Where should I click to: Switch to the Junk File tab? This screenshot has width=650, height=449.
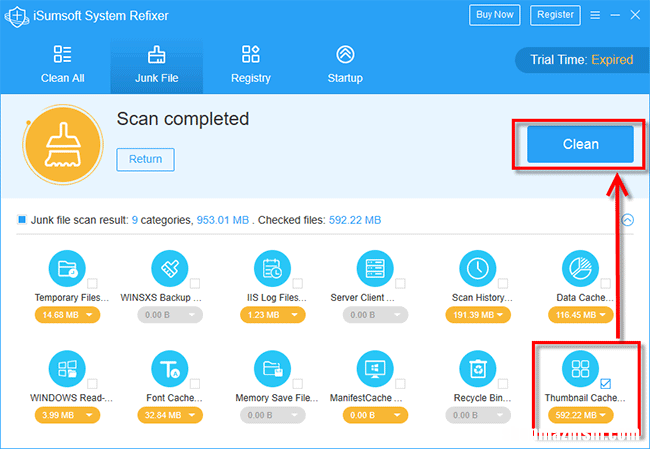157,65
